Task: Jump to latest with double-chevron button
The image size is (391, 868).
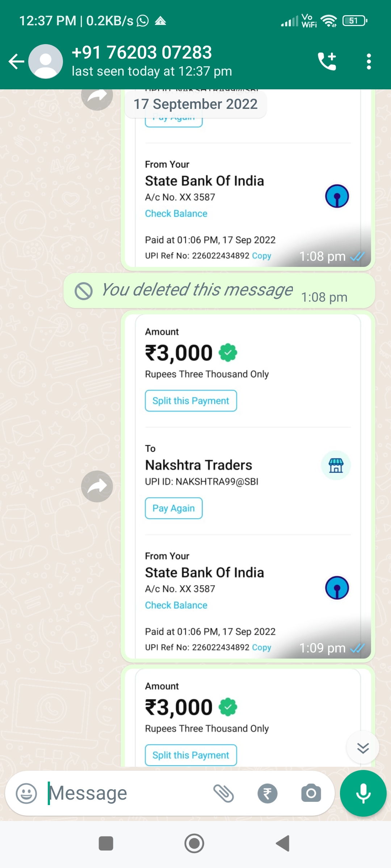Action: [x=363, y=748]
